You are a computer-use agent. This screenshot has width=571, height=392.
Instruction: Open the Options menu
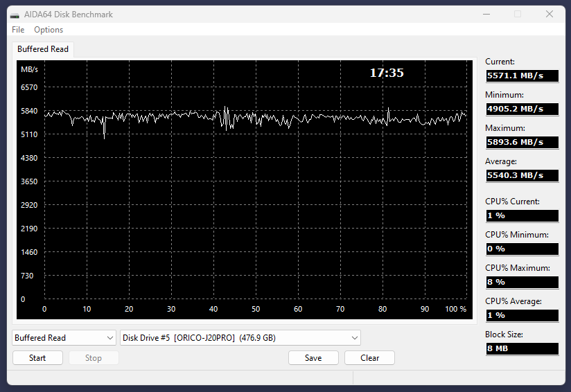pos(49,30)
